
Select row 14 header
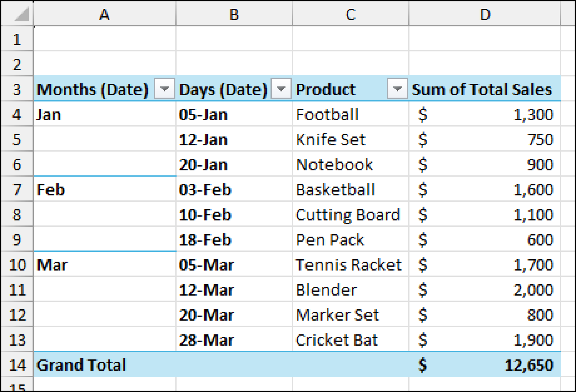coord(17,365)
